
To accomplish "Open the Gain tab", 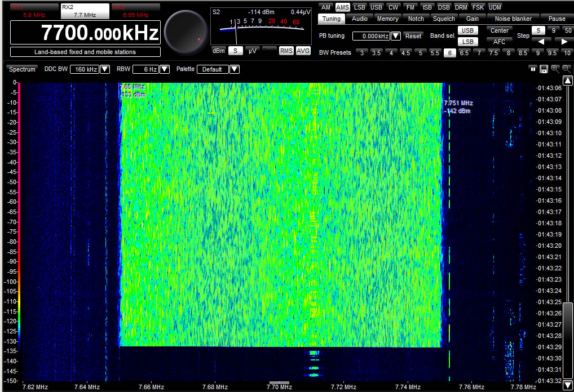I will [x=473, y=19].
